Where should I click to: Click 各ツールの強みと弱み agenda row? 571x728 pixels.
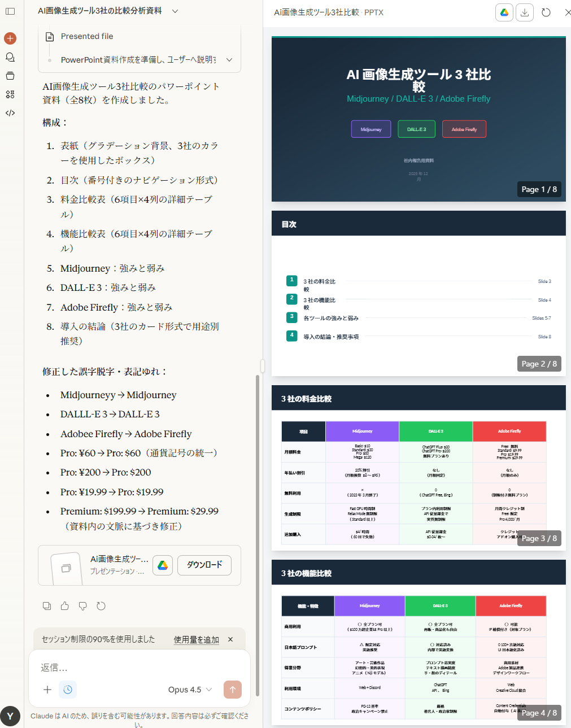click(x=419, y=318)
